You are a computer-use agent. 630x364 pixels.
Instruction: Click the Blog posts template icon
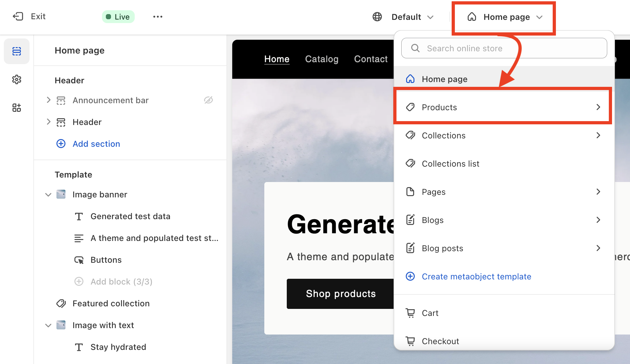pyautogui.click(x=410, y=248)
